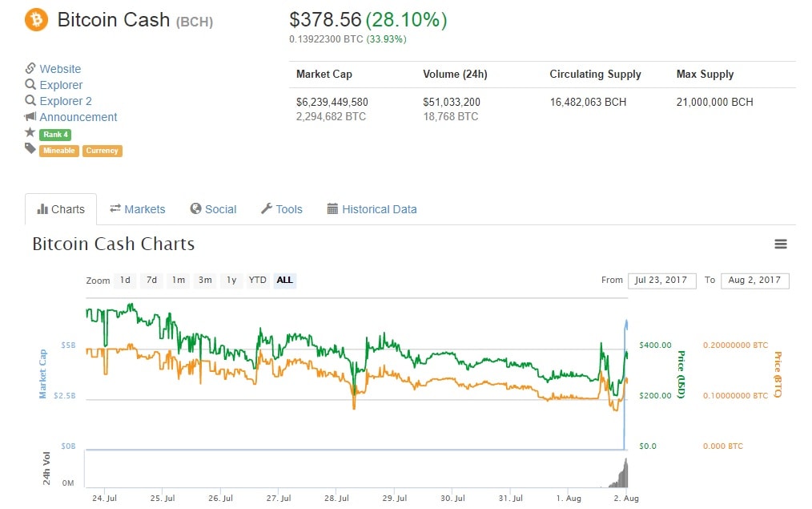
Task: Select the YTD zoom range
Action: click(x=257, y=281)
